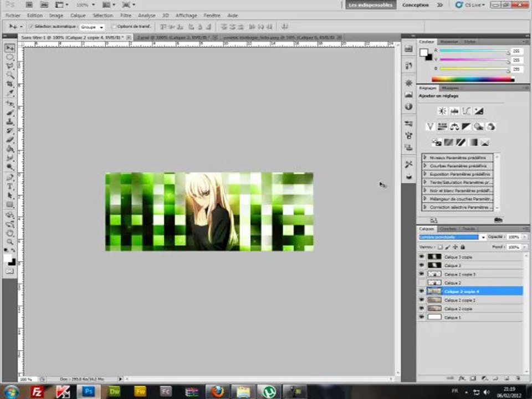Hide the Calque 2 copie 4 layer
The image size is (532, 399).
click(422, 291)
